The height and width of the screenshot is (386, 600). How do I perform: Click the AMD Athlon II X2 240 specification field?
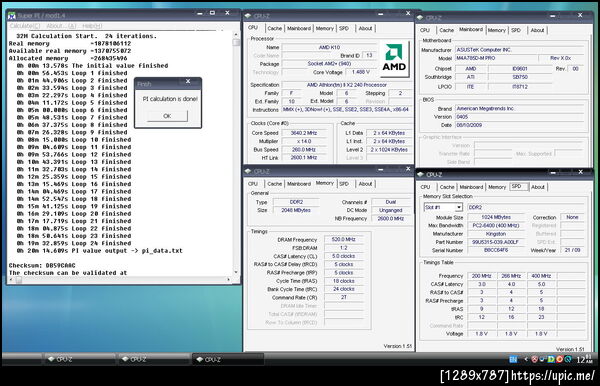coord(346,85)
